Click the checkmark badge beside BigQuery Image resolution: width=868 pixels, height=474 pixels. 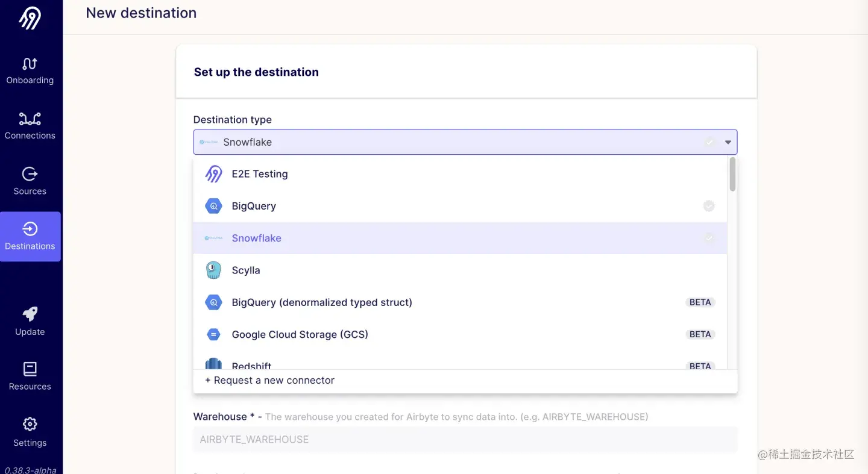coord(709,206)
